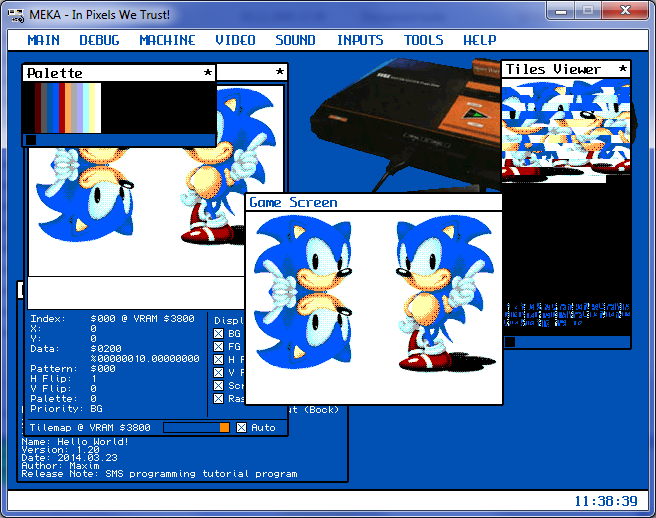Toggle the FG display checkbox
This screenshot has width=656, height=518.
219,347
